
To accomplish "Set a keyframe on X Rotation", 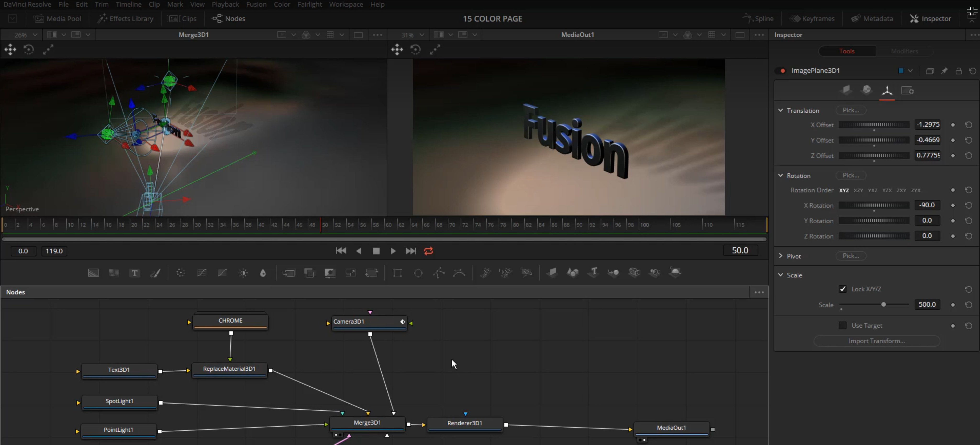I will 953,205.
